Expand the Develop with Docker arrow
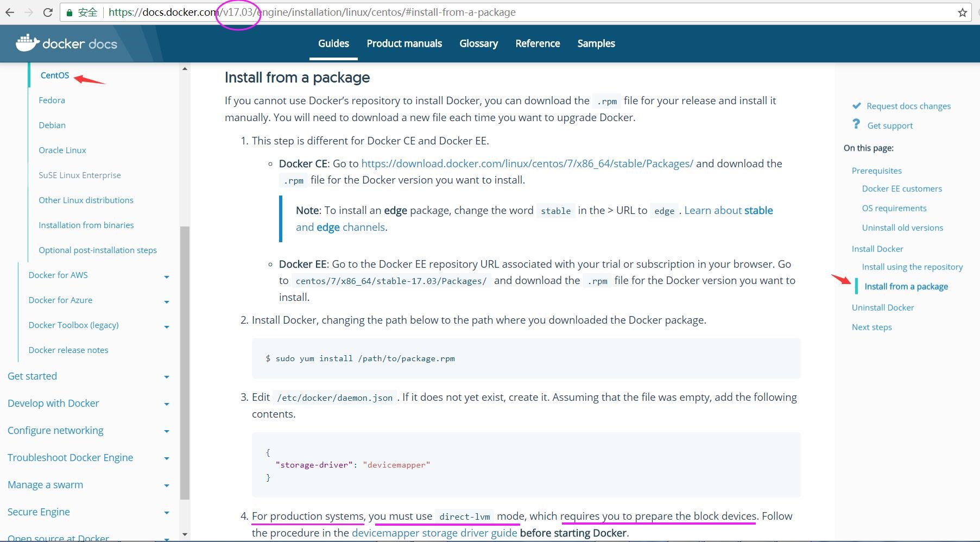The height and width of the screenshot is (542, 980). [x=167, y=404]
